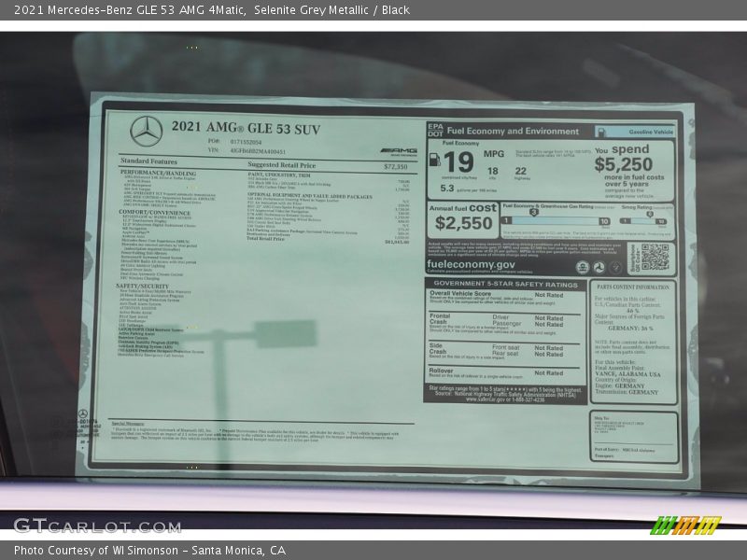Click the 'Frontal Crash' label
The width and height of the screenshot is (747, 560).
pyautogui.click(x=440, y=319)
